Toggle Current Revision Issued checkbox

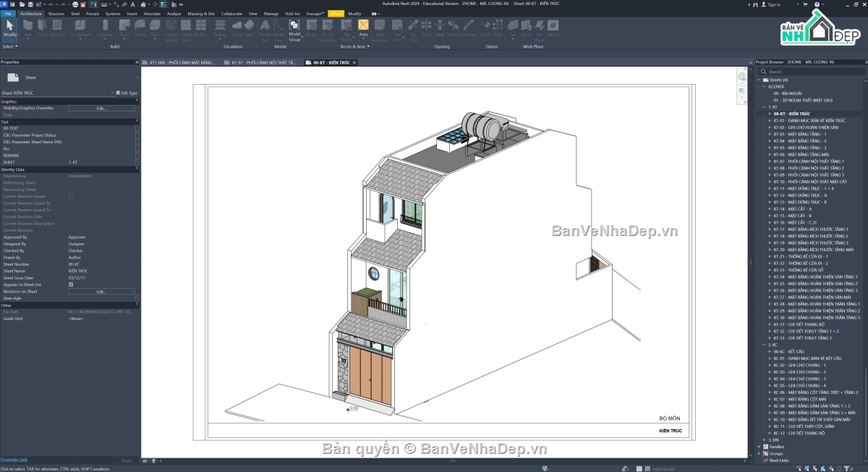tap(70, 196)
